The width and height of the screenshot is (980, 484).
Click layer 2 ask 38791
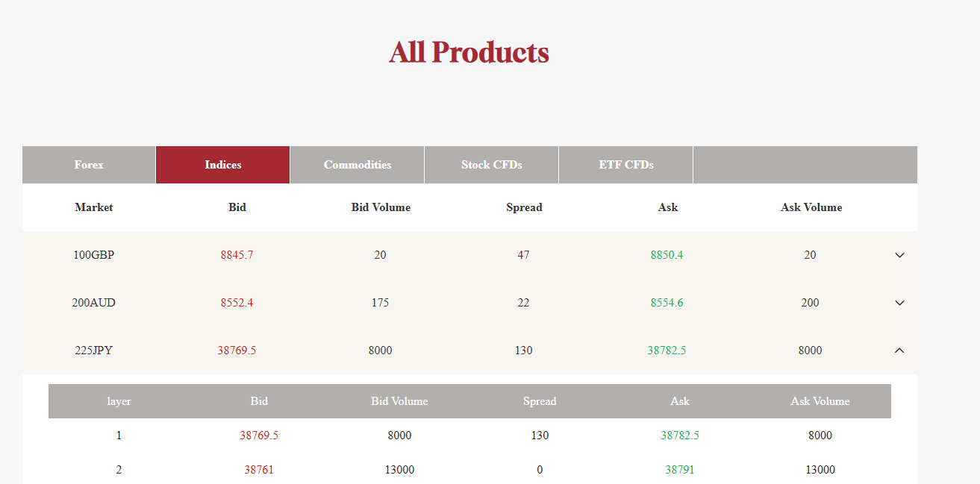click(680, 470)
